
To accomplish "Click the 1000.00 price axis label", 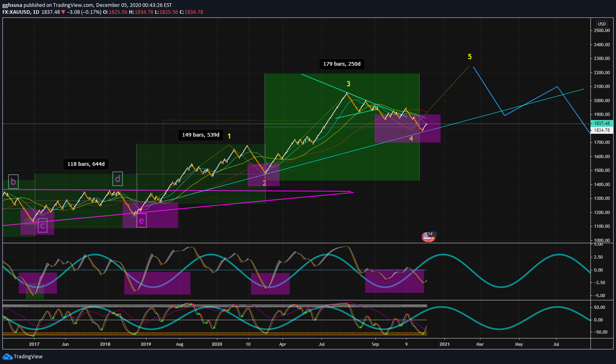I will (x=602, y=240).
